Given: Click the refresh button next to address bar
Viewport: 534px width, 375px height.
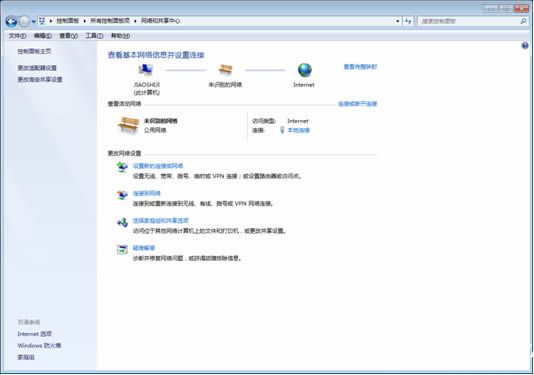Looking at the screenshot, I should (x=408, y=21).
